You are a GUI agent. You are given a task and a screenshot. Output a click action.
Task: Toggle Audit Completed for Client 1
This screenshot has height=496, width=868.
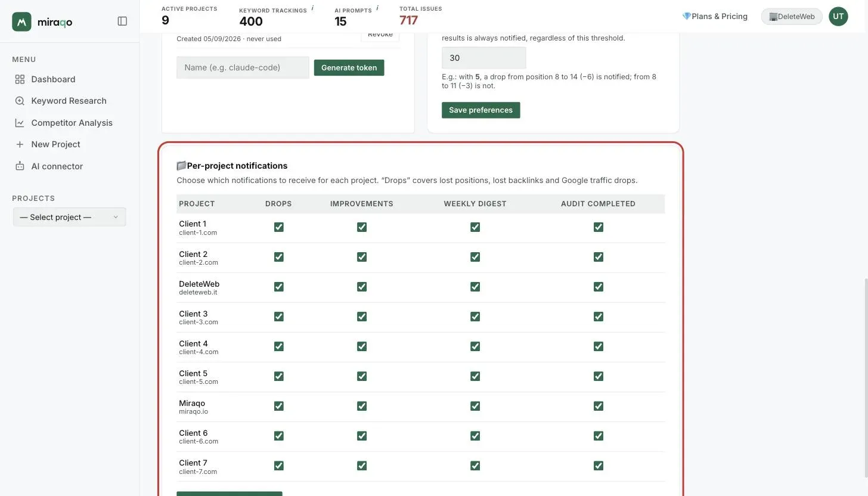pos(599,227)
